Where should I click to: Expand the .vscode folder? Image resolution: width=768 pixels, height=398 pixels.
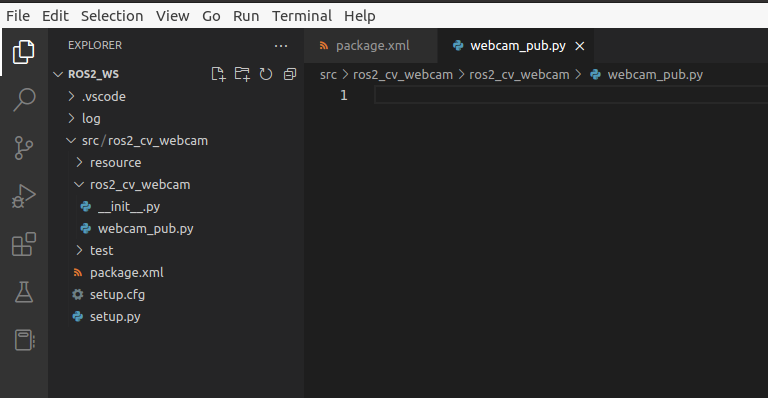coord(72,96)
